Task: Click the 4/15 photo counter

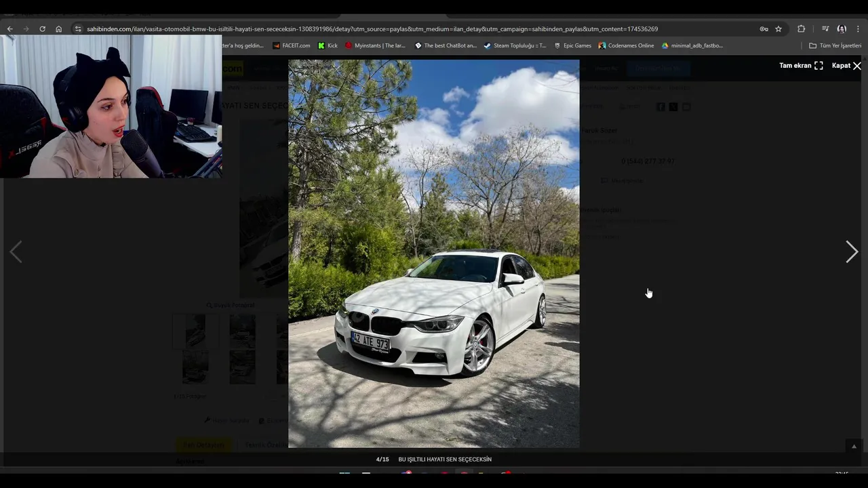Action: point(382,460)
